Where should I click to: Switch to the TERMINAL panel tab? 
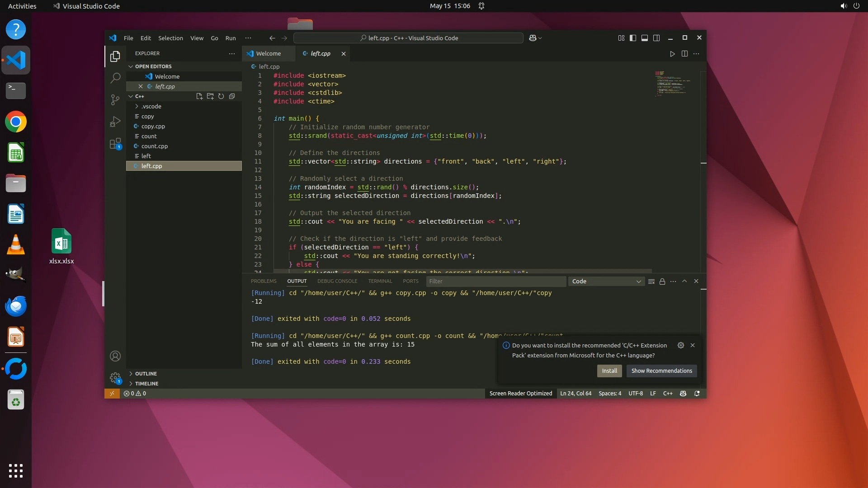(x=380, y=281)
